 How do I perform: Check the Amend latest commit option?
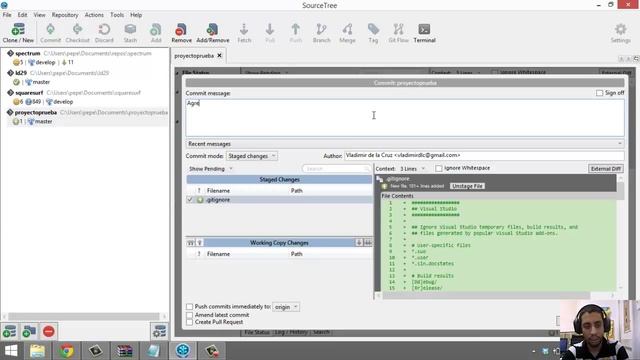point(189,315)
